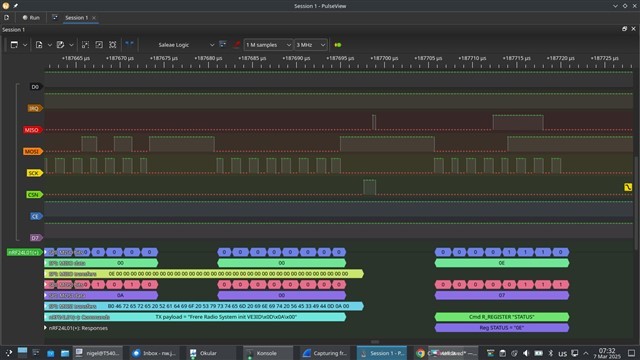The height and width of the screenshot is (360, 640).
Task: Open the Configure Device settings icon
Action: coord(222,44)
